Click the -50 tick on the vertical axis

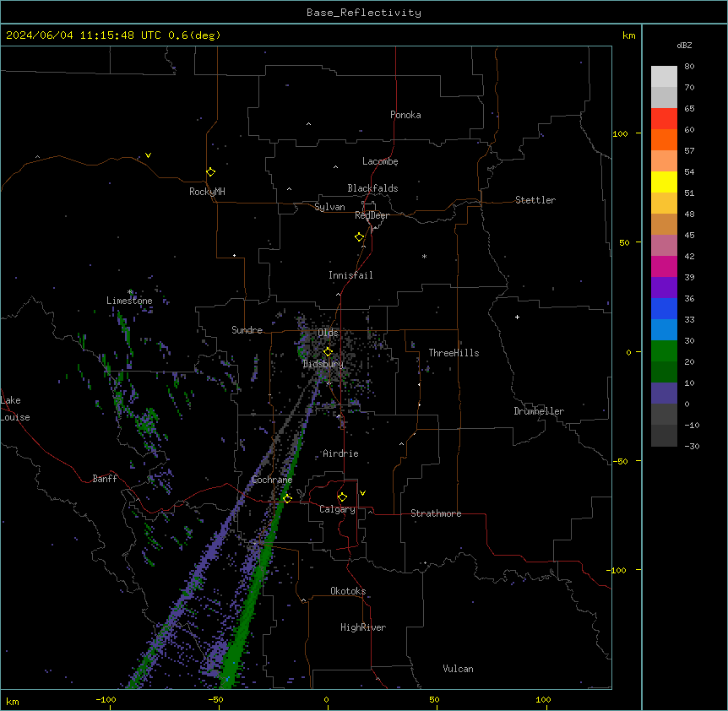[620, 461]
